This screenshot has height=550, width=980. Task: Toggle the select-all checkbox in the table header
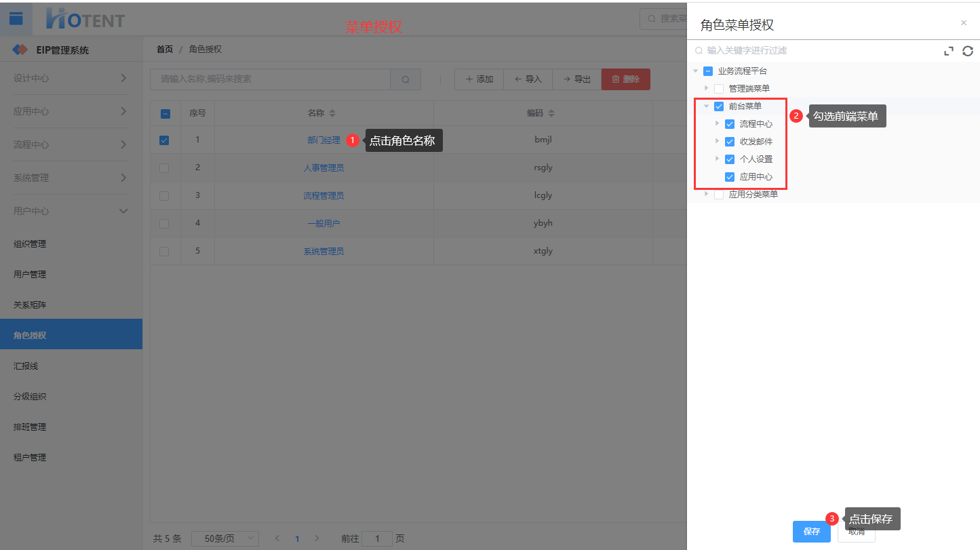[165, 114]
